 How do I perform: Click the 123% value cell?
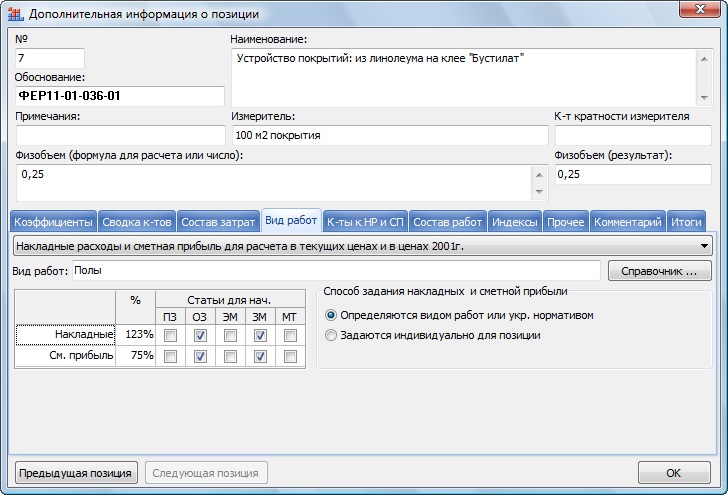click(x=136, y=335)
